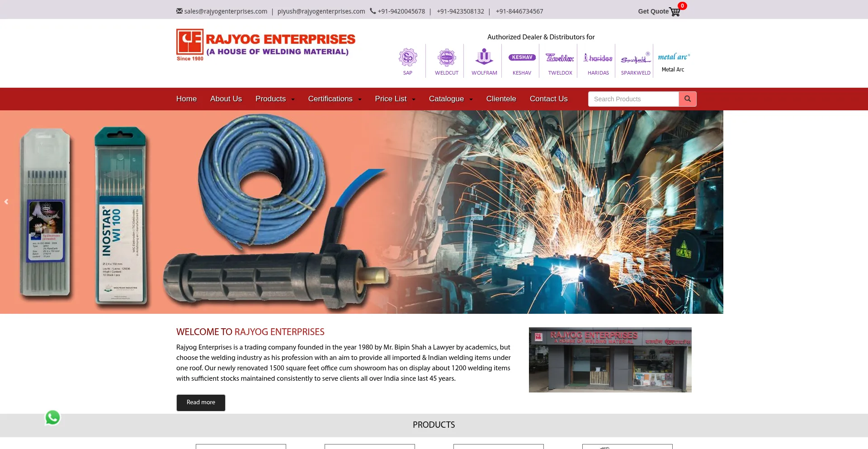868x449 pixels.
Task: Click the previous slide arrow on banner
Action: 6,202
